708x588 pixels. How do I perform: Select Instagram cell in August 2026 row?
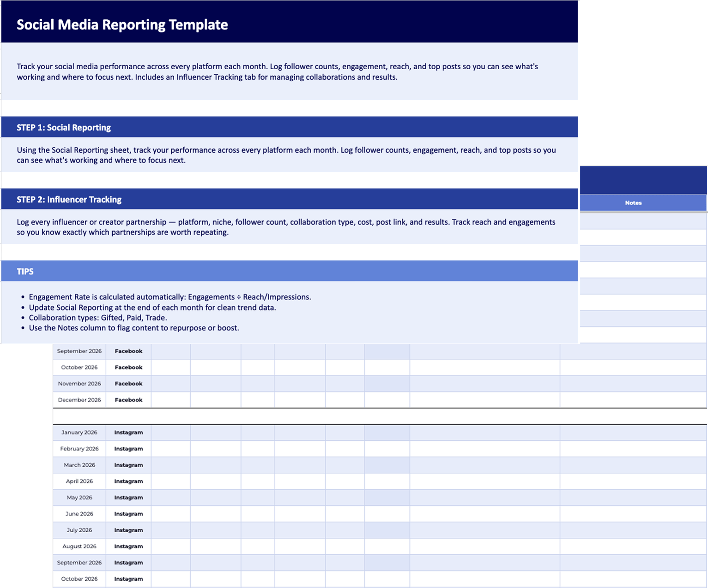[x=128, y=546]
